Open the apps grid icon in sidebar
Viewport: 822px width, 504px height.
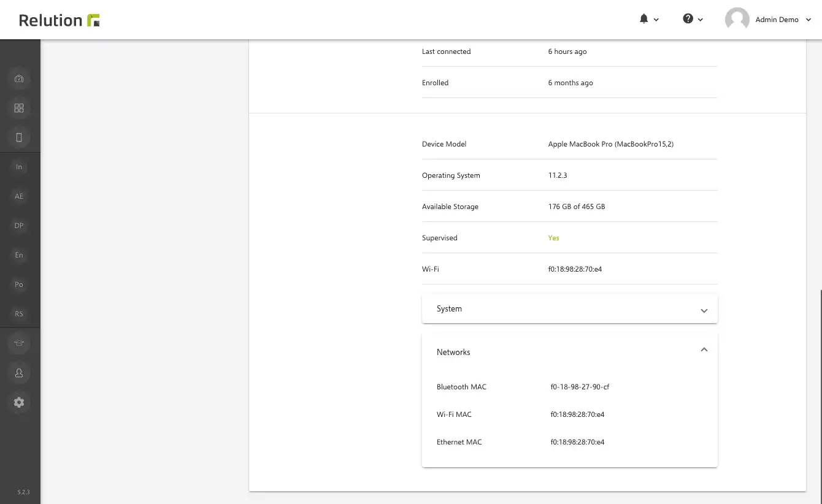point(19,108)
